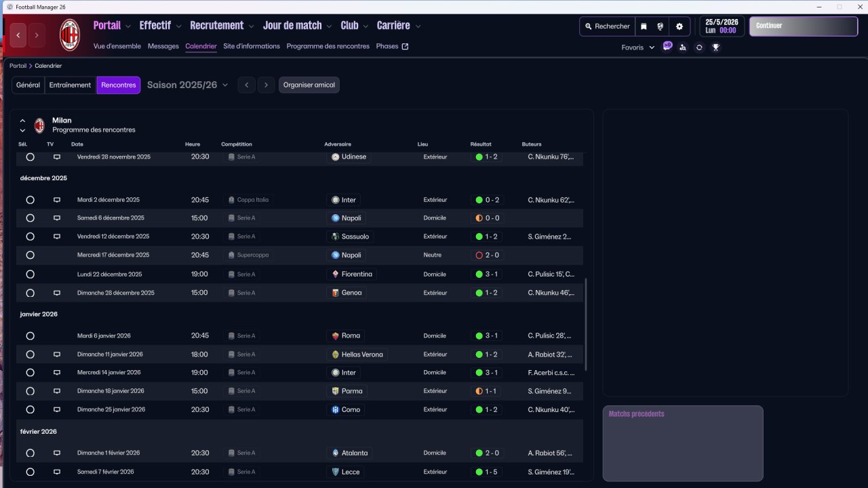Open the globe icon in the top toolbar
This screenshot has width=868, height=488.
(x=660, y=26)
